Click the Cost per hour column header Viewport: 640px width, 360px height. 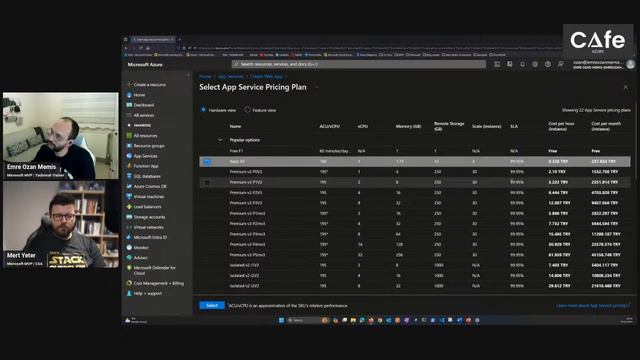click(x=561, y=126)
